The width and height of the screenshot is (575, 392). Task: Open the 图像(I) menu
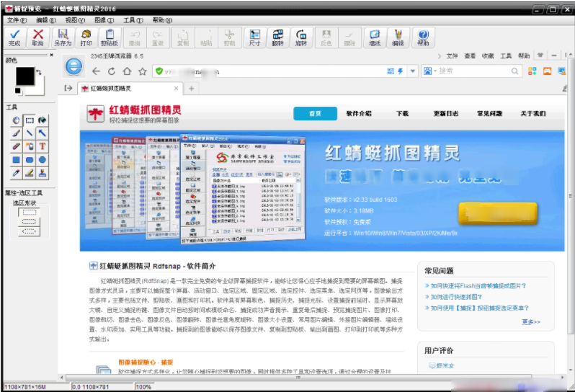[104, 20]
